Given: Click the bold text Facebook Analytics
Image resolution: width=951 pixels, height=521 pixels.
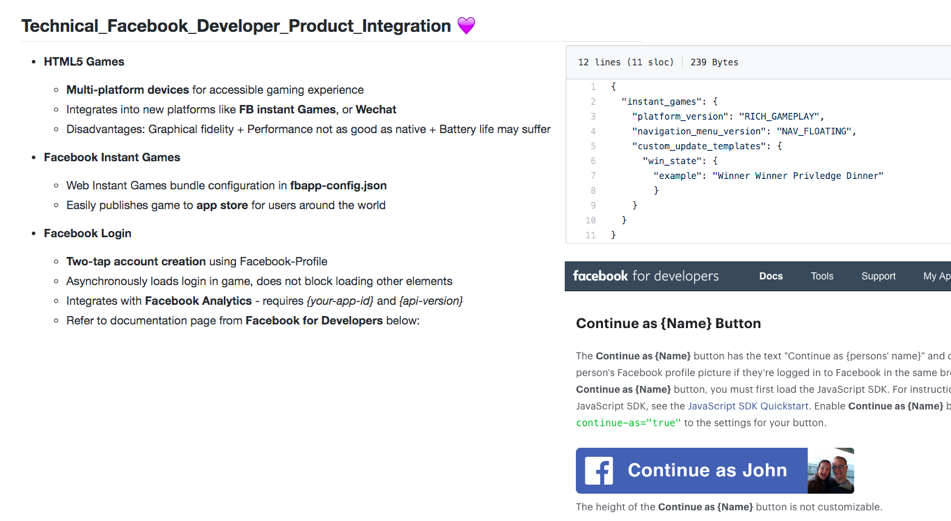Looking at the screenshot, I should (198, 301).
